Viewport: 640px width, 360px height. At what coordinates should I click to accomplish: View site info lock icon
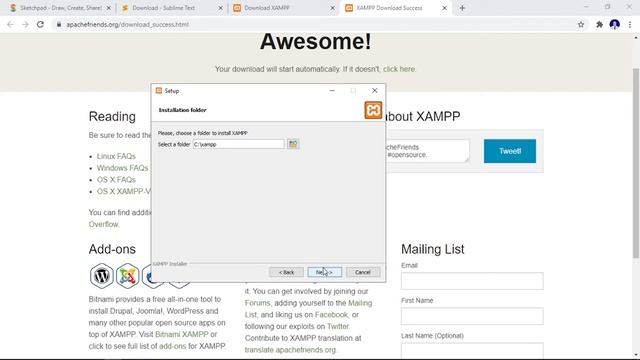click(59, 24)
